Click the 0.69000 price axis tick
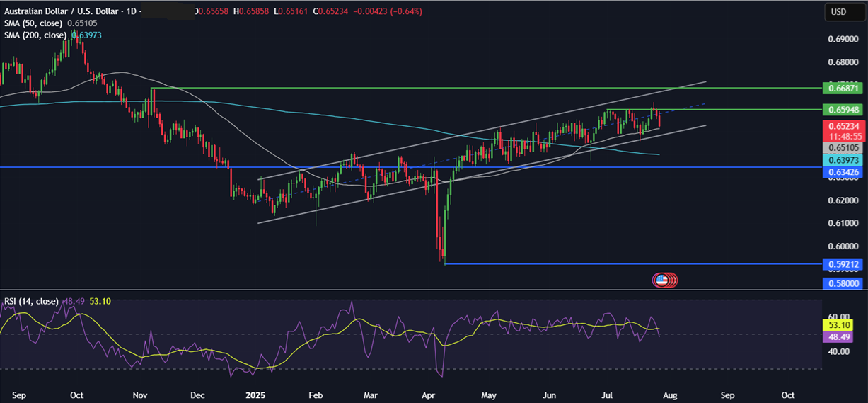 tap(842, 40)
